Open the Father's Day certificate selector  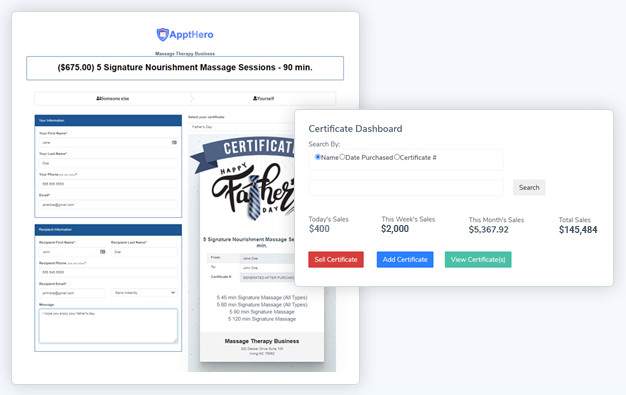click(x=242, y=127)
